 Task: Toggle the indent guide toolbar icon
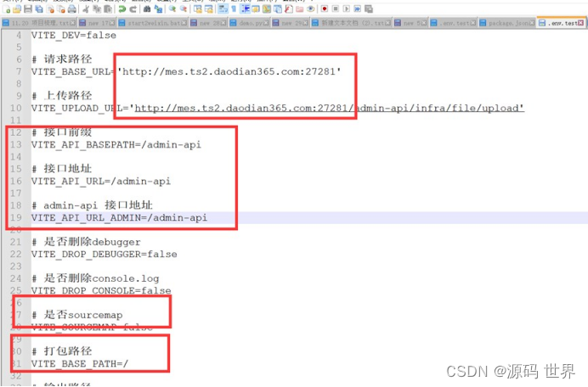[x=245, y=9]
